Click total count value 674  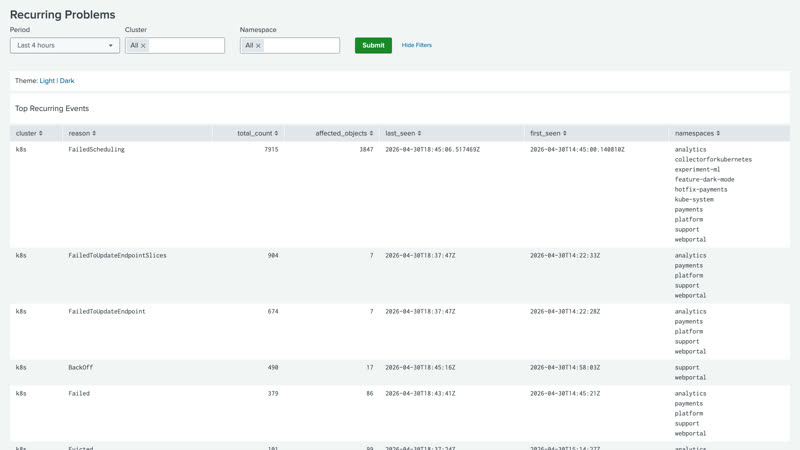pos(273,312)
